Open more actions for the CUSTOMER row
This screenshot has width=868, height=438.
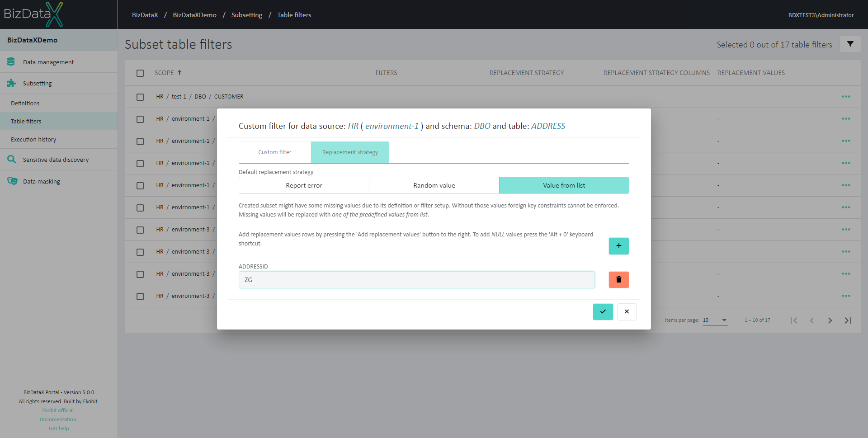tap(846, 97)
